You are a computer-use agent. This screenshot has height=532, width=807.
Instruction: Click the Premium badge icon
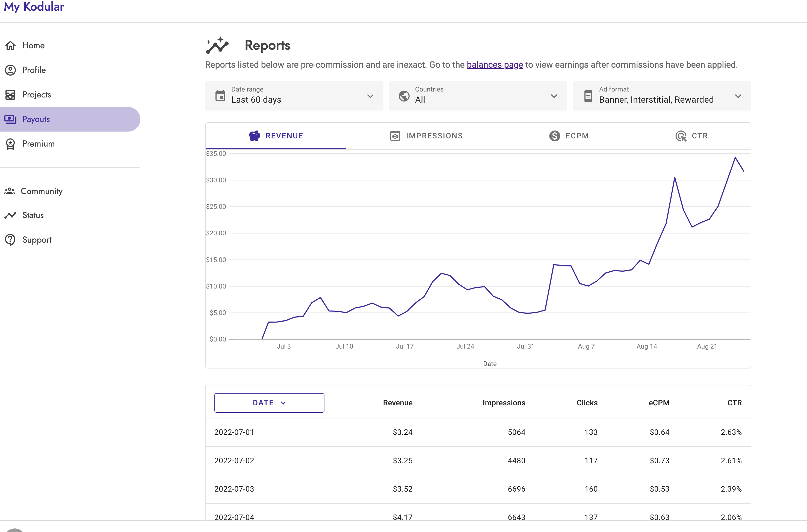(11, 144)
